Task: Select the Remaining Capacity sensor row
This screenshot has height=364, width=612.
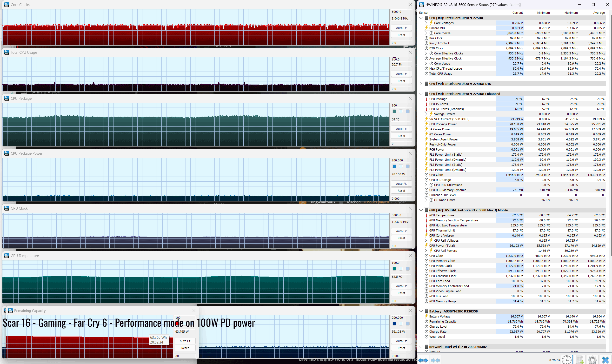Action: tap(515, 322)
